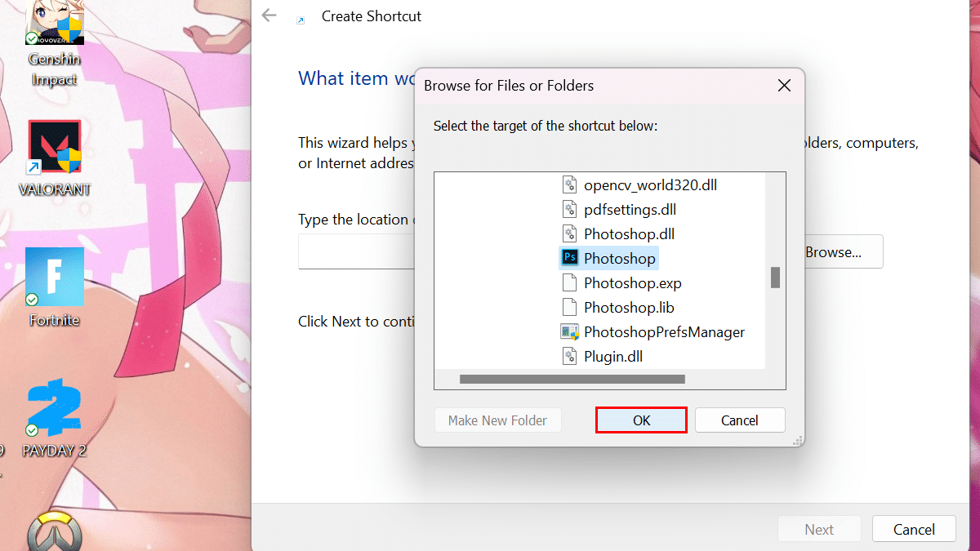
Task: Click the Browse... button in the wizard
Action: pyautogui.click(x=833, y=252)
